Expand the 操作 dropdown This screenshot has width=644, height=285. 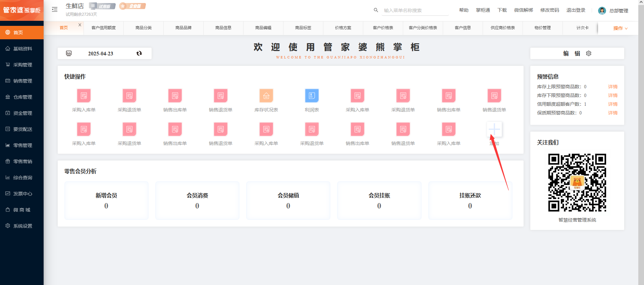click(x=620, y=28)
